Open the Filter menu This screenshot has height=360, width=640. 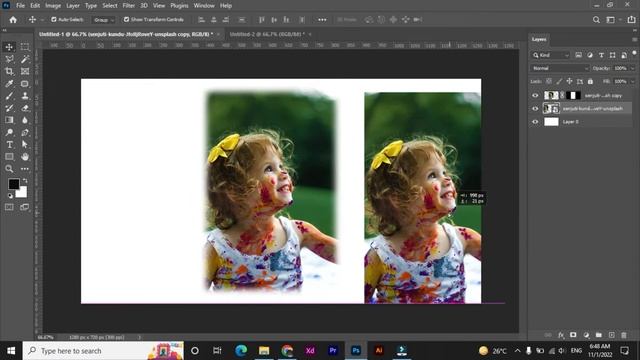(x=129, y=6)
